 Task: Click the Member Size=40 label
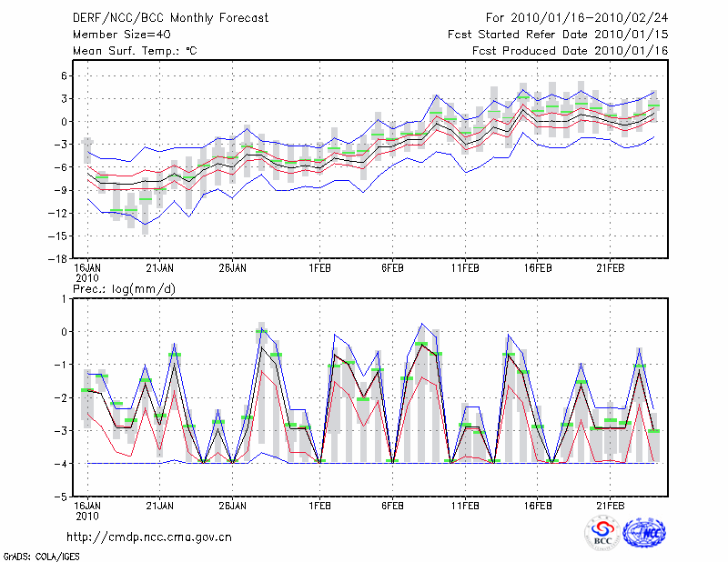[x=118, y=35]
